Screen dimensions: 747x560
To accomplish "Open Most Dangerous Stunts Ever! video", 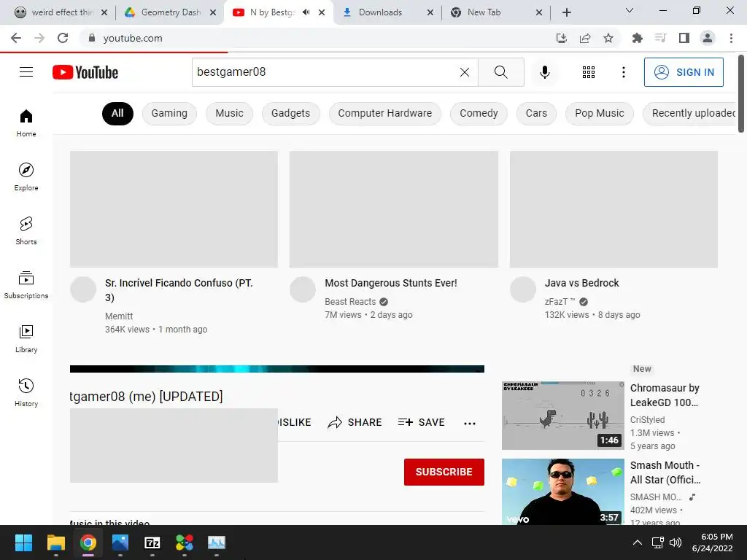I will tap(391, 283).
